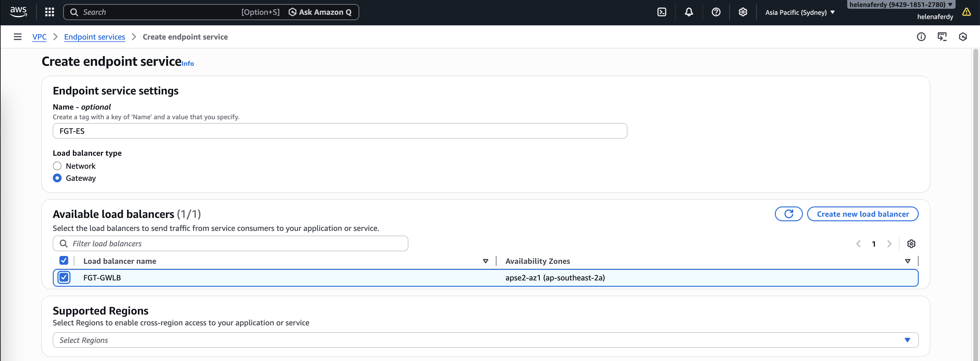This screenshot has height=361, width=980.
Task: Open the notifications bell
Action: 689,12
